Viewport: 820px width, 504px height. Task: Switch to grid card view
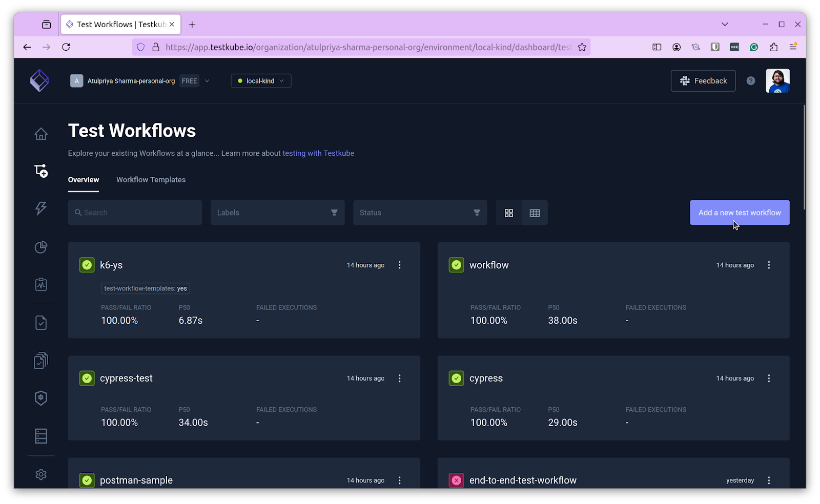click(509, 213)
